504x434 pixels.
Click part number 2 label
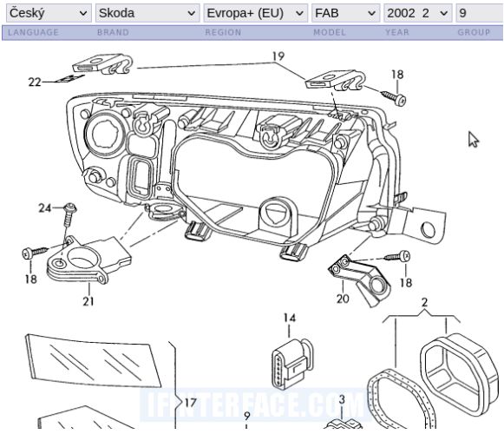424,302
